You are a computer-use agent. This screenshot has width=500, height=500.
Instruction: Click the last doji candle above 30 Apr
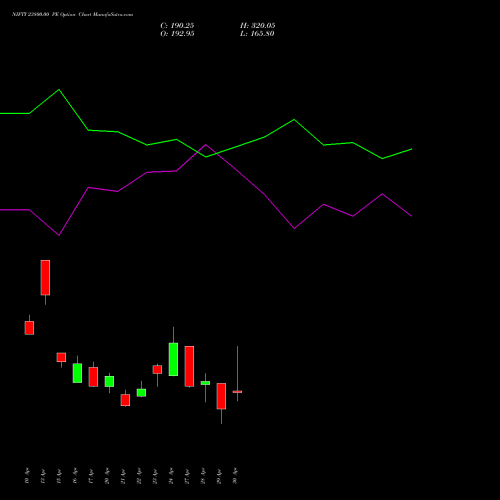(x=237, y=392)
